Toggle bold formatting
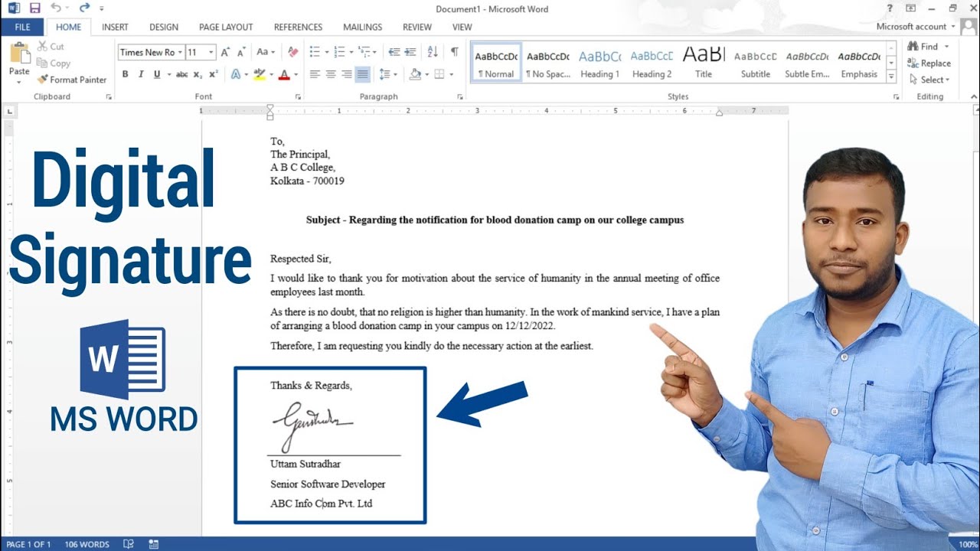 [x=125, y=74]
